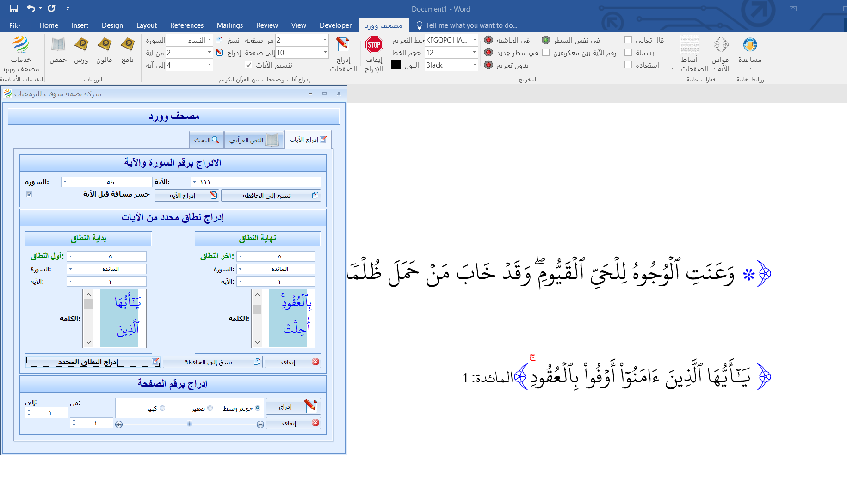Open خدمات مصحف وورد services icon
Viewport: 847px width, 504px height.
pos(21,45)
